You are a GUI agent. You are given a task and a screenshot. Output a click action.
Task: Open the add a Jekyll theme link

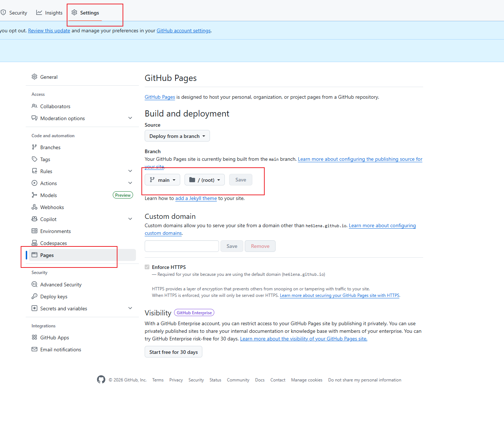pos(196,199)
